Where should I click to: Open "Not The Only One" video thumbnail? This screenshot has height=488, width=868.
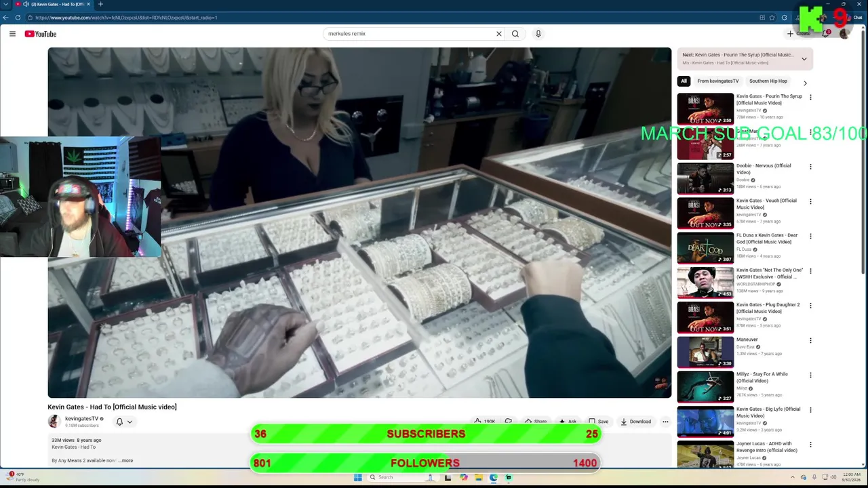[x=705, y=283]
